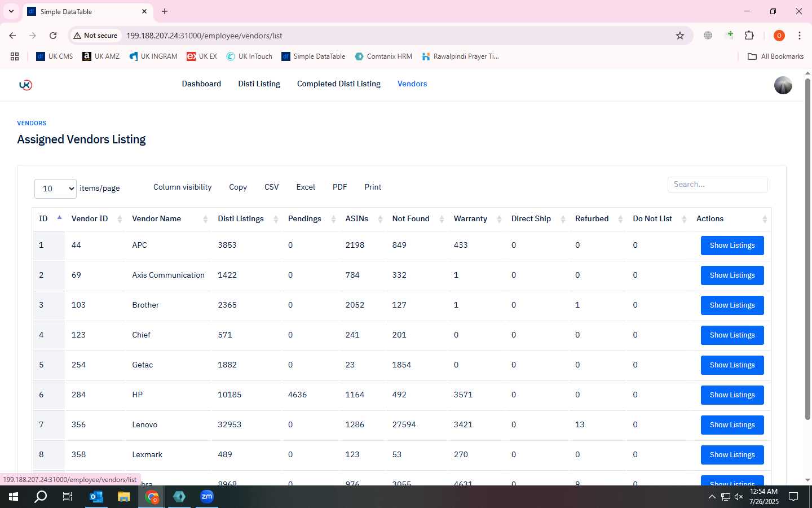The image size is (812, 508).
Task: Sort table by Pendings column
Action: click(x=311, y=218)
